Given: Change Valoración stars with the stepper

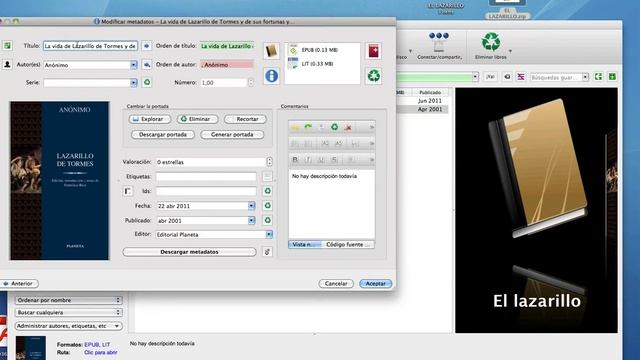Looking at the screenshot, I should point(269,162).
